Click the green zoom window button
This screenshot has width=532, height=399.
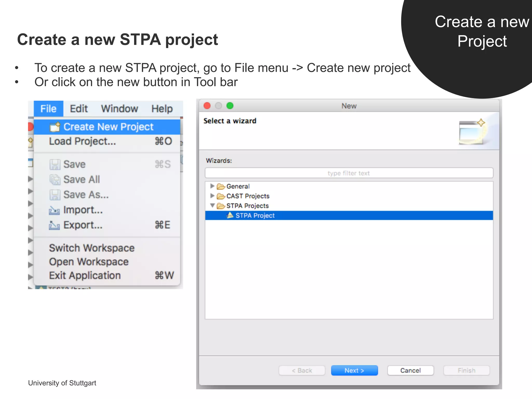(230, 106)
